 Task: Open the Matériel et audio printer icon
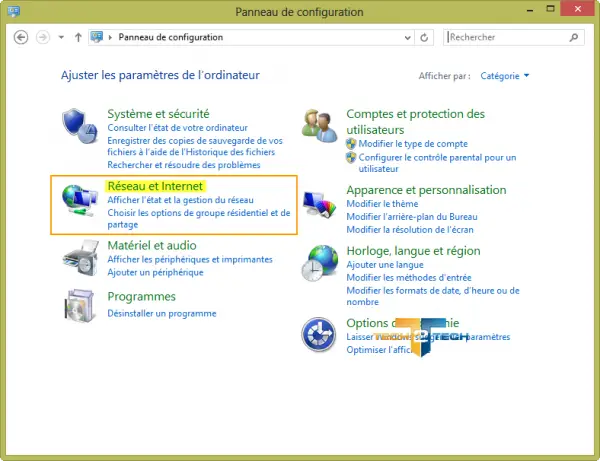[x=80, y=257]
